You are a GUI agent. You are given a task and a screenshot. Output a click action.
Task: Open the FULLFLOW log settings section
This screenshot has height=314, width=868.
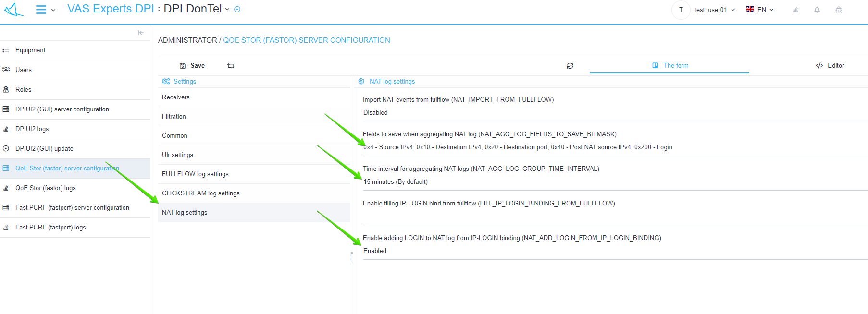coord(195,174)
